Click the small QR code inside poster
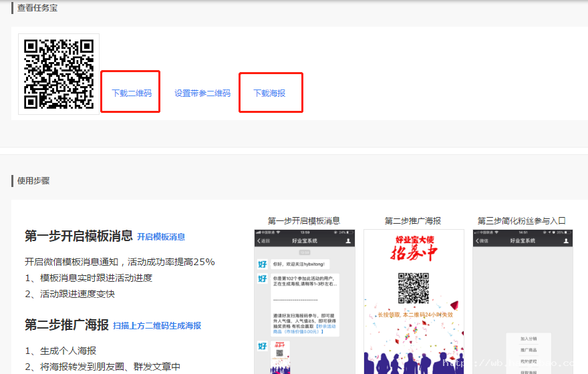 point(413,288)
